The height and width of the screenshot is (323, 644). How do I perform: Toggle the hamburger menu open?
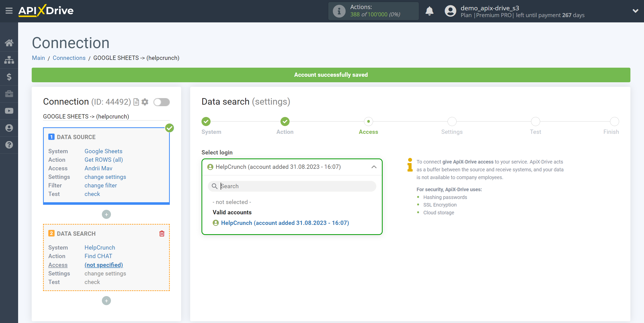(9, 11)
